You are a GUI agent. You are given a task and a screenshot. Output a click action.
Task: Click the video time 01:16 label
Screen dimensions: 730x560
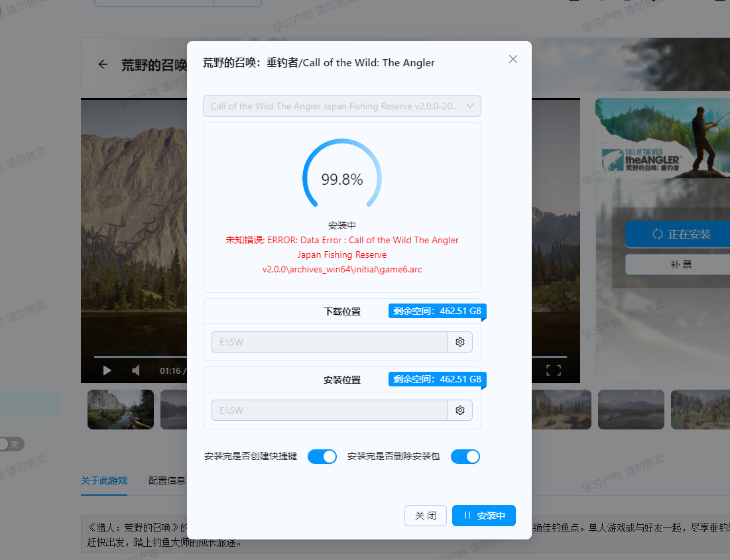point(170,371)
